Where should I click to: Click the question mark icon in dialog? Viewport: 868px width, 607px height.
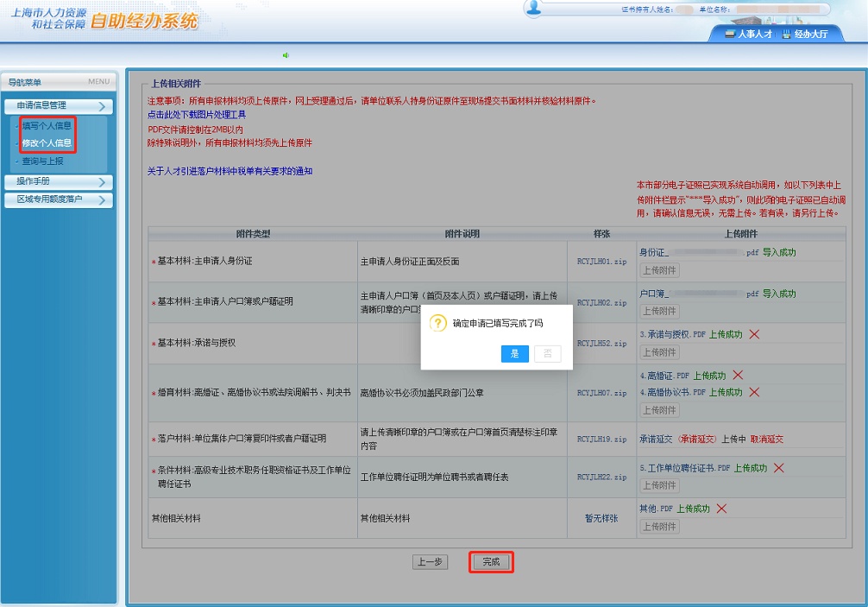pos(438,324)
